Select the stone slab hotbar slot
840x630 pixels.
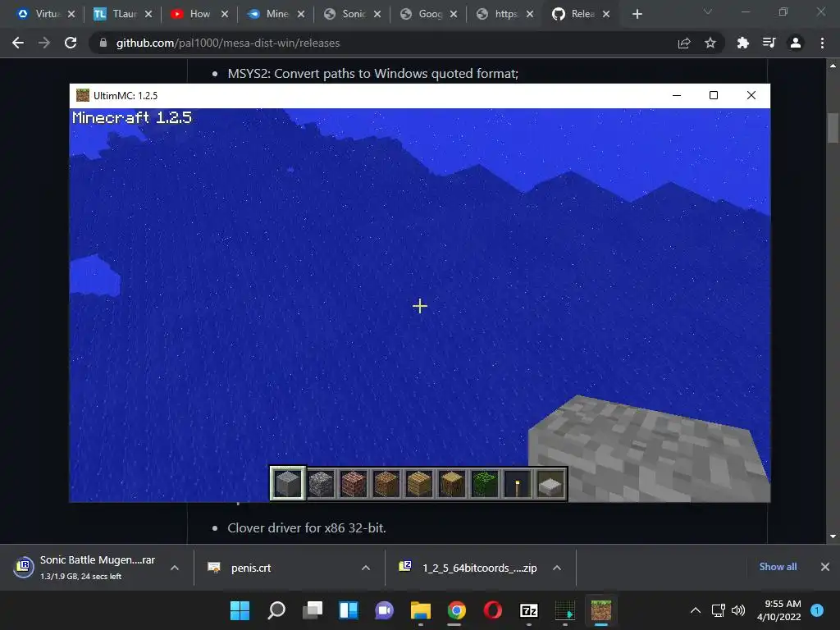550,484
